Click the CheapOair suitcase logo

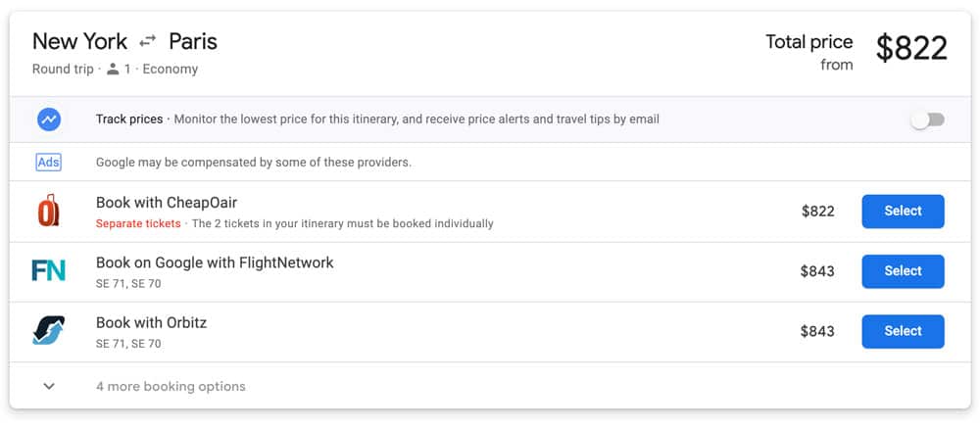[48, 211]
